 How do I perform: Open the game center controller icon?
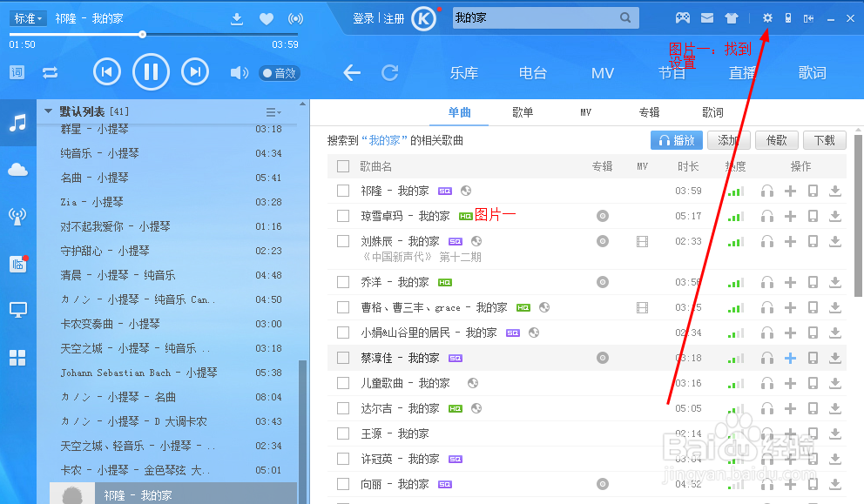pos(683,18)
